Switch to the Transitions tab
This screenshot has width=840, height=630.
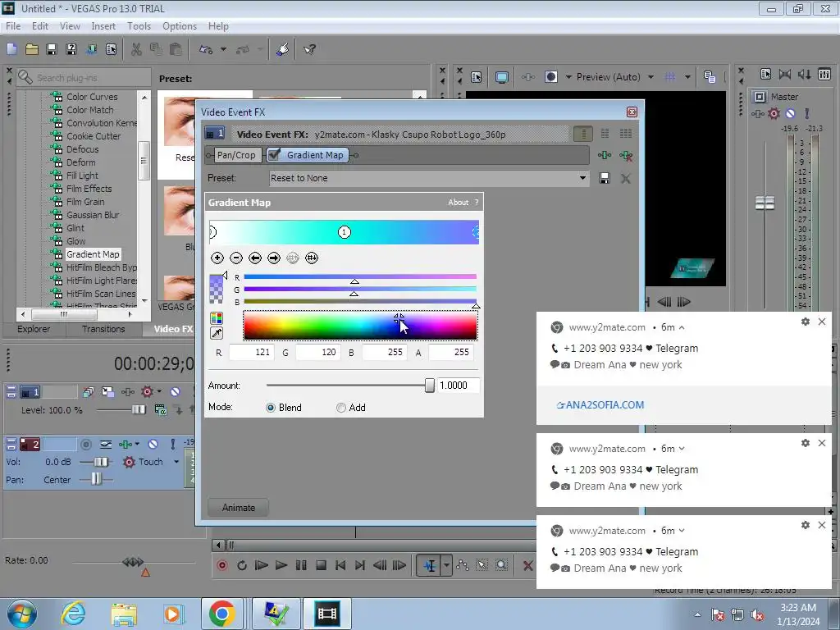[x=103, y=329]
